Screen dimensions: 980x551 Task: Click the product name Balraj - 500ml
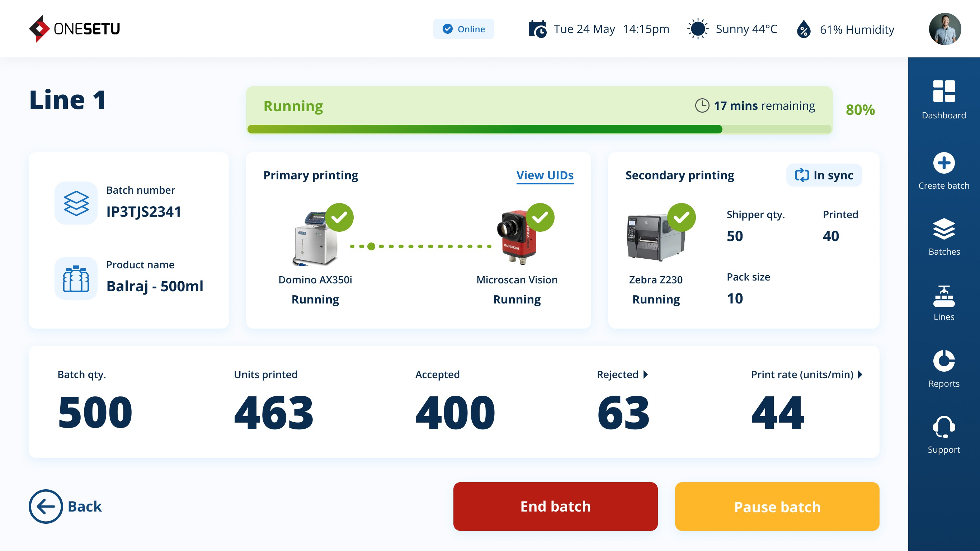point(155,286)
